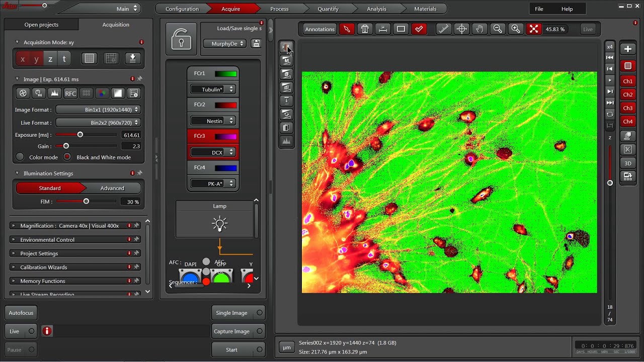Click the crosshair target tool
This screenshot has width=644, height=362.
pyautogui.click(x=461, y=29)
